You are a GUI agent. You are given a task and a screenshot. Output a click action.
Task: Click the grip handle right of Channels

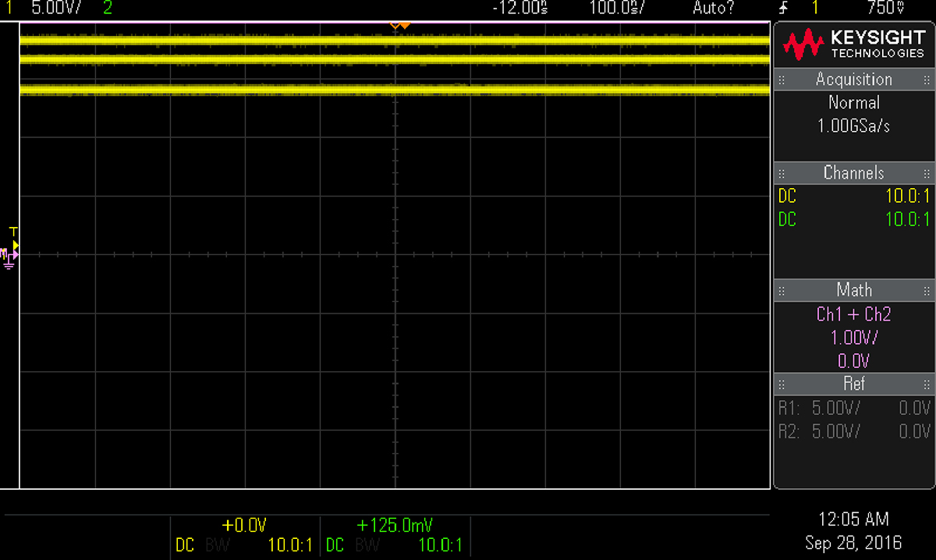point(927,173)
